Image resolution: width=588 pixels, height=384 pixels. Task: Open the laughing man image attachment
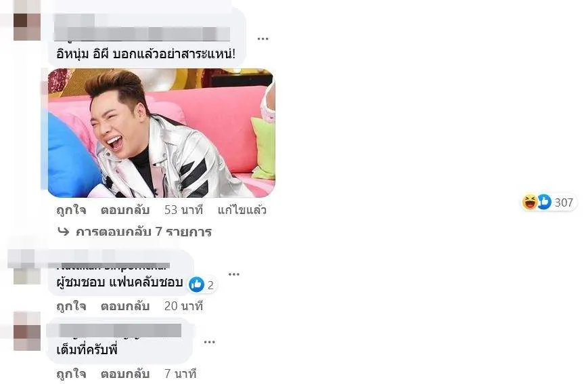[162, 133]
